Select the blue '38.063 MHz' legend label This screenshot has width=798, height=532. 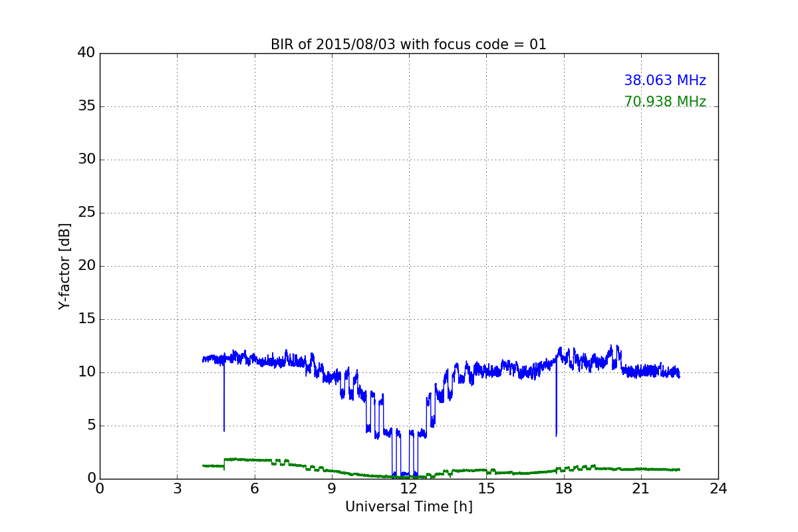point(665,80)
